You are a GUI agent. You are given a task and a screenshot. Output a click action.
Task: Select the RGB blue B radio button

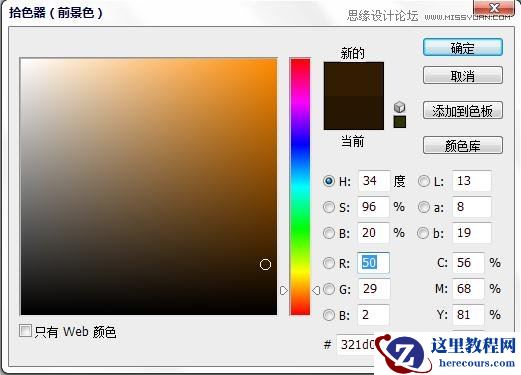coord(329,315)
